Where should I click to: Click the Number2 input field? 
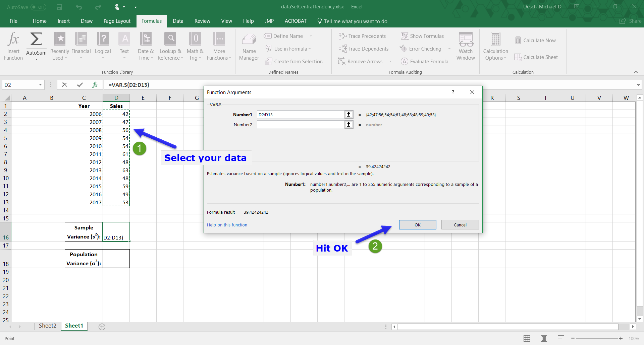coord(300,125)
